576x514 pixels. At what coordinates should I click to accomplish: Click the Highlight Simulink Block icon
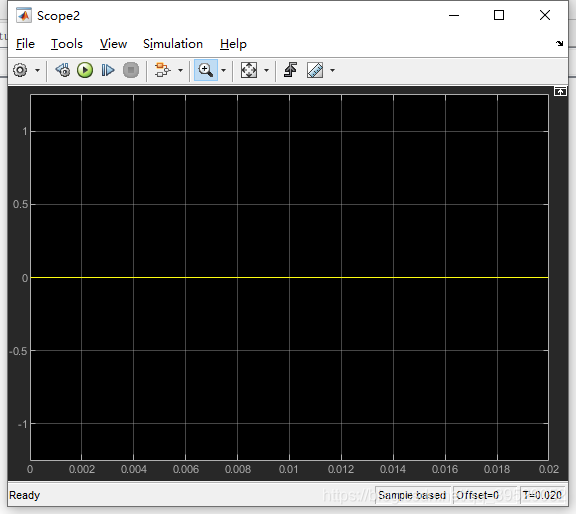click(162, 70)
